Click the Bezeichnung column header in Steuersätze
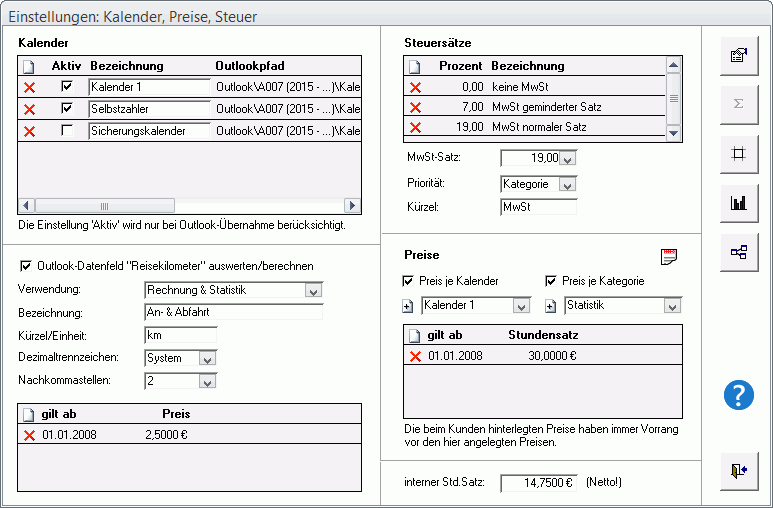Image resolution: width=773 pixels, height=508 pixels. [x=528, y=66]
